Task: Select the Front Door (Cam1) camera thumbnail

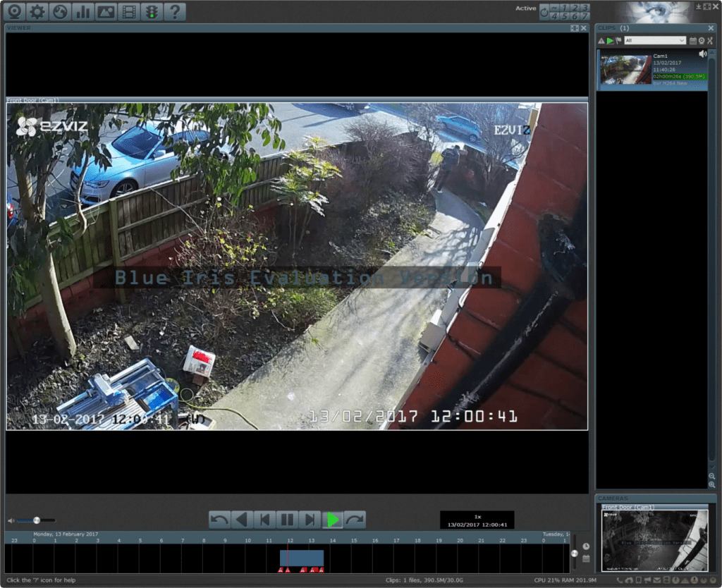Action: [654, 540]
